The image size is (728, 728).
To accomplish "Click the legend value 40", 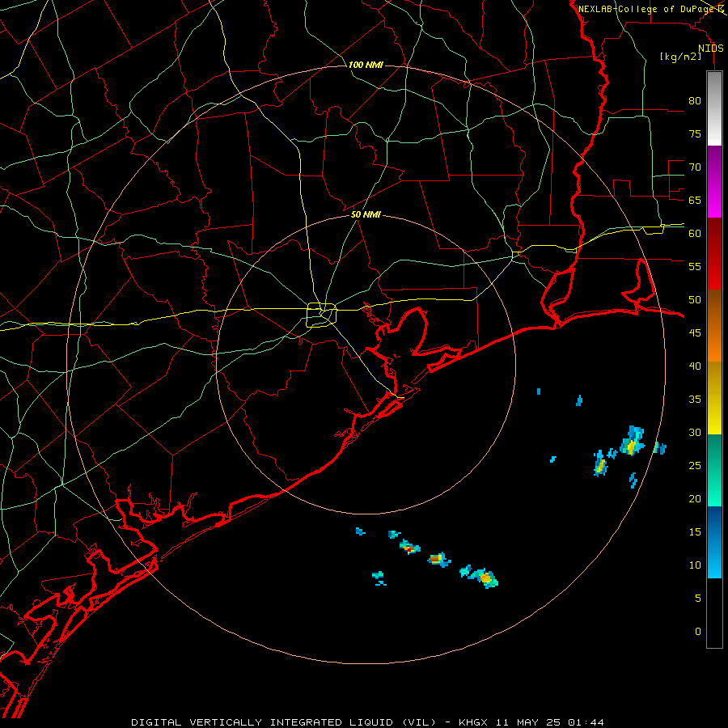I will click(695, 366).
